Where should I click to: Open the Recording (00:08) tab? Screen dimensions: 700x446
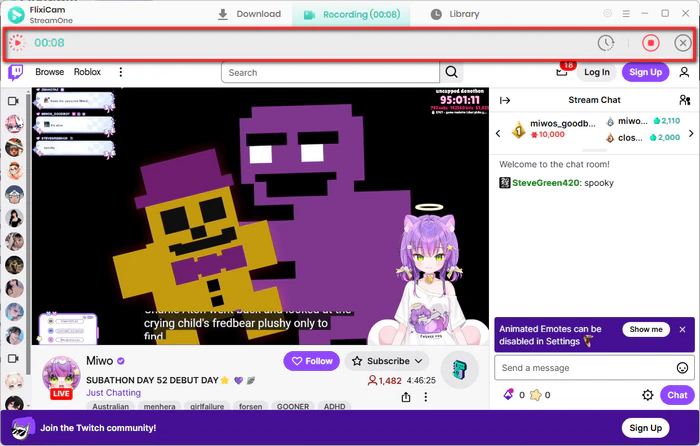click(352, 14)
